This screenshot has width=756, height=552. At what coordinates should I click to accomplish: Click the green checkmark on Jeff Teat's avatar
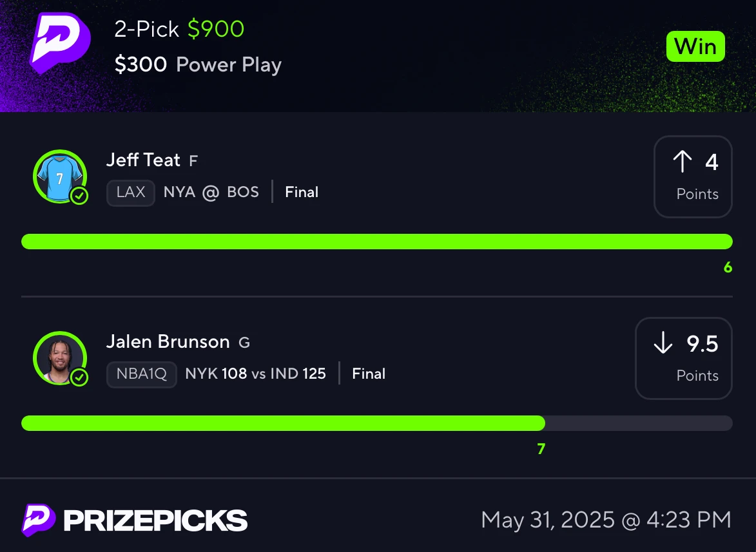pos(79,196)
